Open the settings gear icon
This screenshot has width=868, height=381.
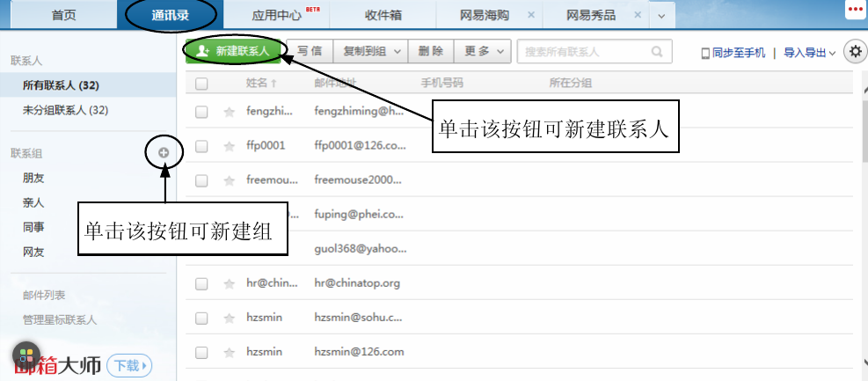click(856, 52)
